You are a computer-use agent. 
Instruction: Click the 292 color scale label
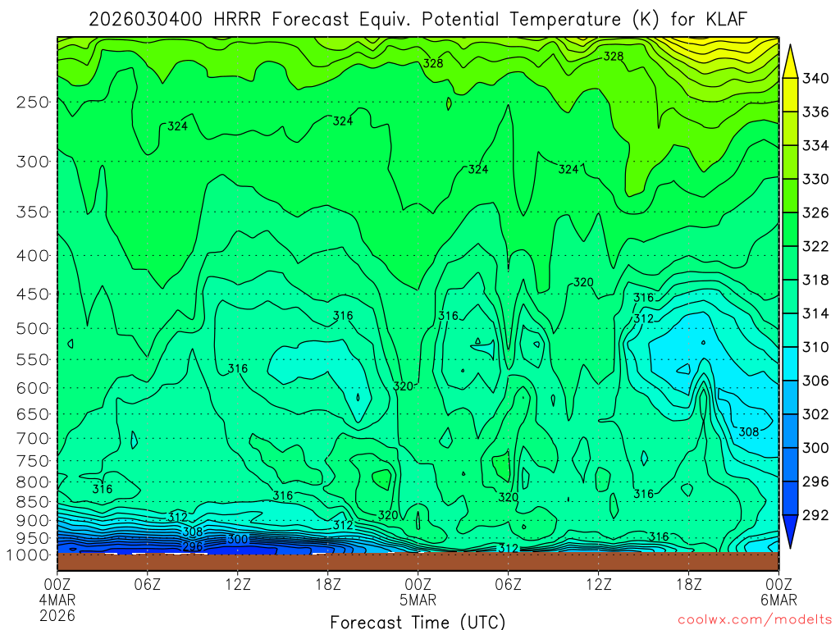pos(815,515)
